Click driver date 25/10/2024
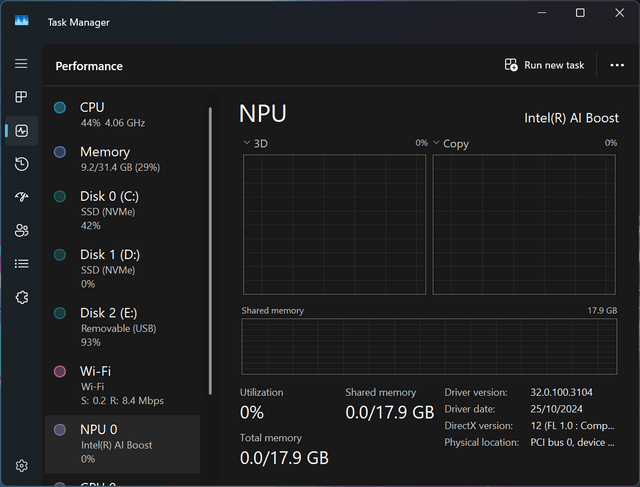Viewport: 640px width, 487px height. coord(556,409)
